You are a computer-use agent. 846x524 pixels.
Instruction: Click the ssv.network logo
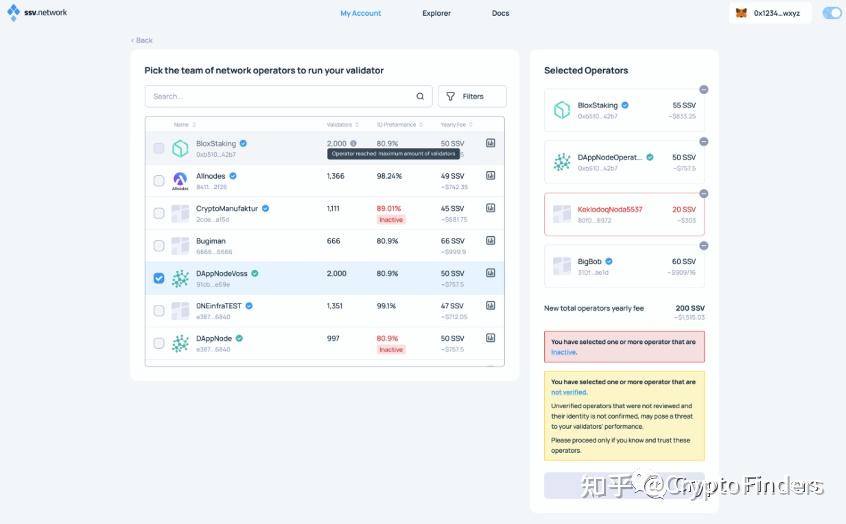pyautogui.click(x=37, y=12)
